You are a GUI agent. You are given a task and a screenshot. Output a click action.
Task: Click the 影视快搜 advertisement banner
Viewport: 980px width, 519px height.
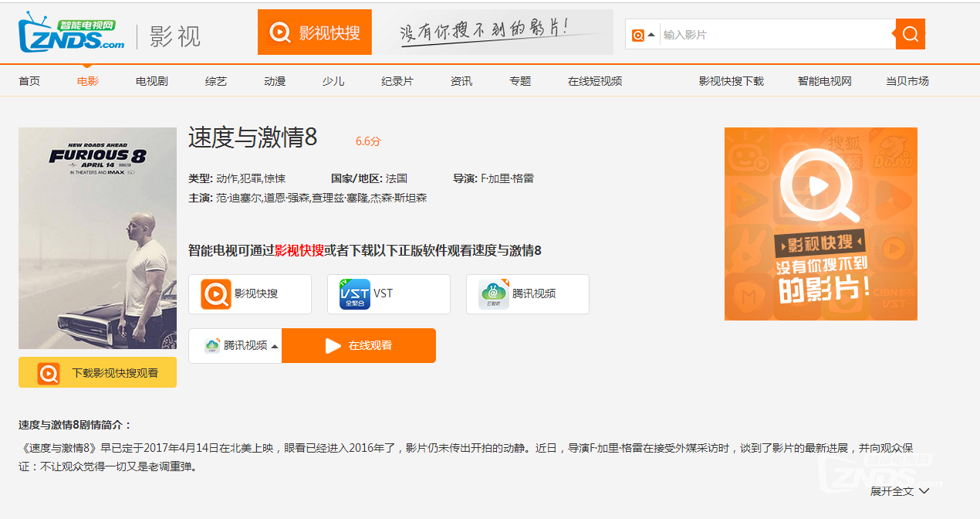(821, 224)
